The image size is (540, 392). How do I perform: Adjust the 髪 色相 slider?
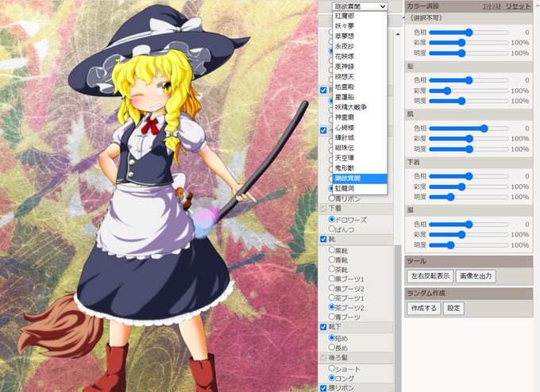(469, 80)
